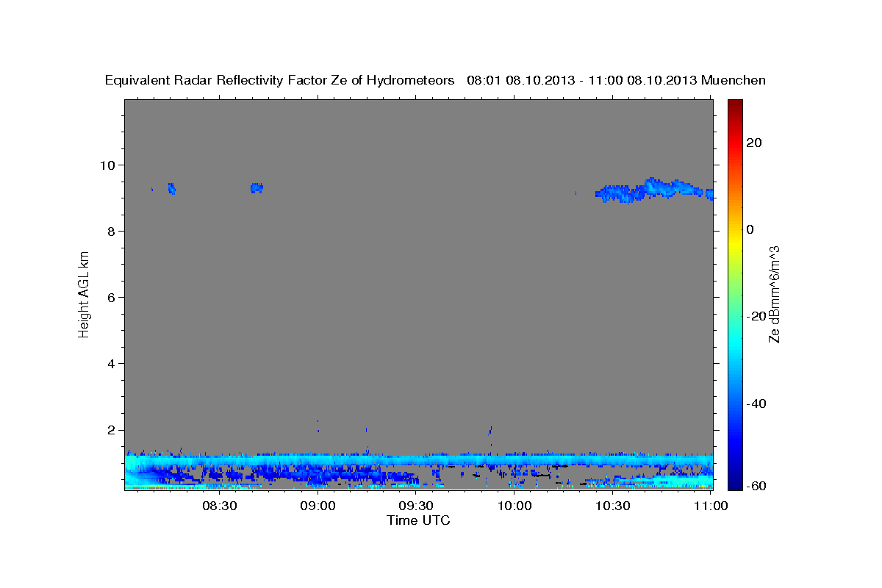Click the height tick label 10
Viewport: 882px width, 588px height.
[x=110, y=165]
